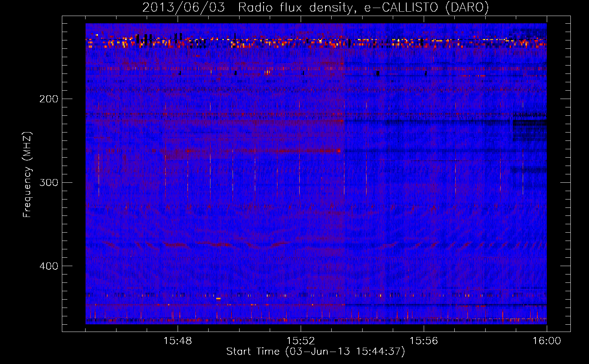Viewport: 589px width, 364px height.
Task: Click the '16:00' time tick label
Action: [547, 341]
